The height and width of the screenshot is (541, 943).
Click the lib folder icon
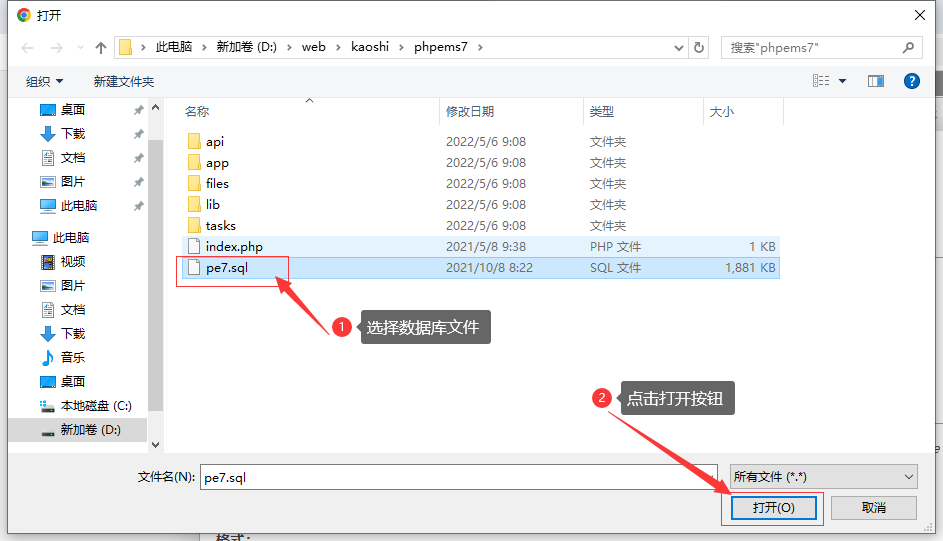point(194,204)
